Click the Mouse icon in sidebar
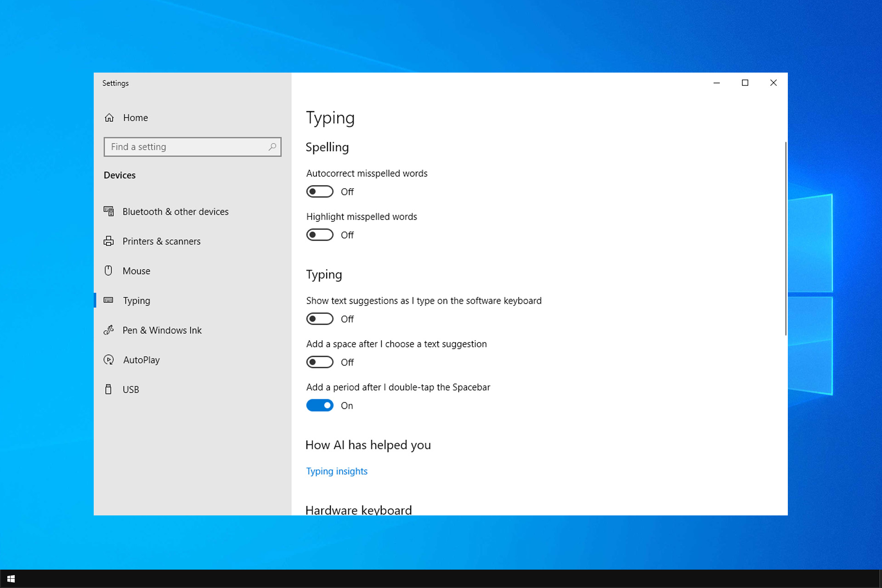 coord(108,271)
